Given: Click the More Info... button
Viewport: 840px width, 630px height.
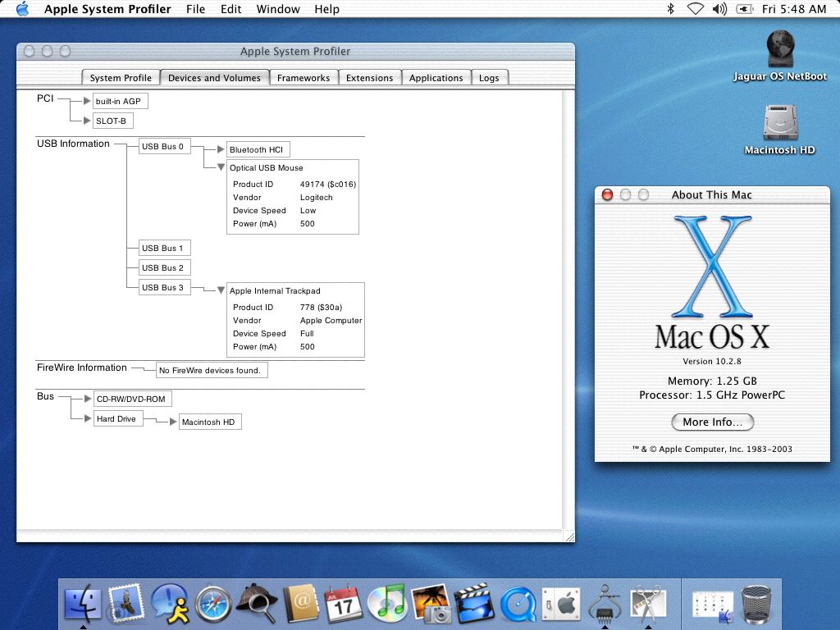Looking at the screenshot, I should pos(713,422).
